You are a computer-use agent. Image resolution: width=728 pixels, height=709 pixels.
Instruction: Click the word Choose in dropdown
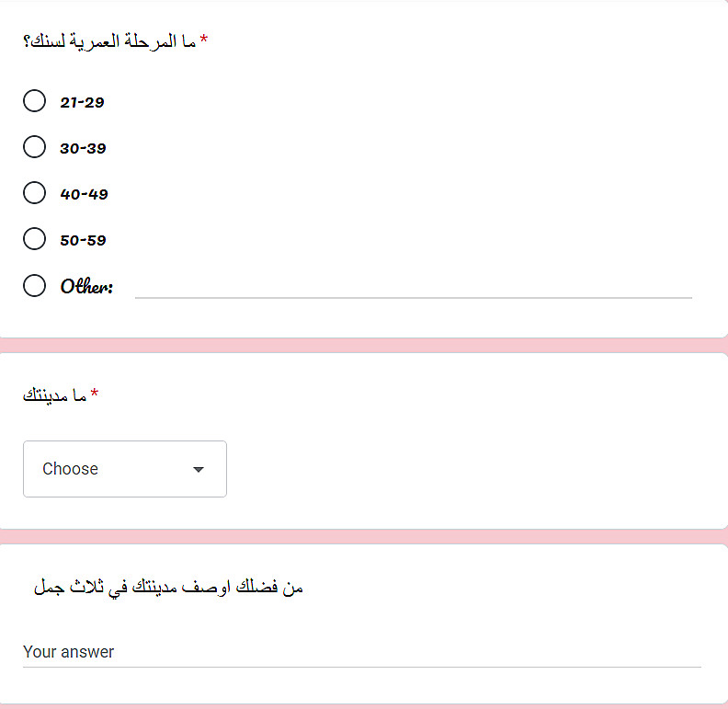[70, 469]
